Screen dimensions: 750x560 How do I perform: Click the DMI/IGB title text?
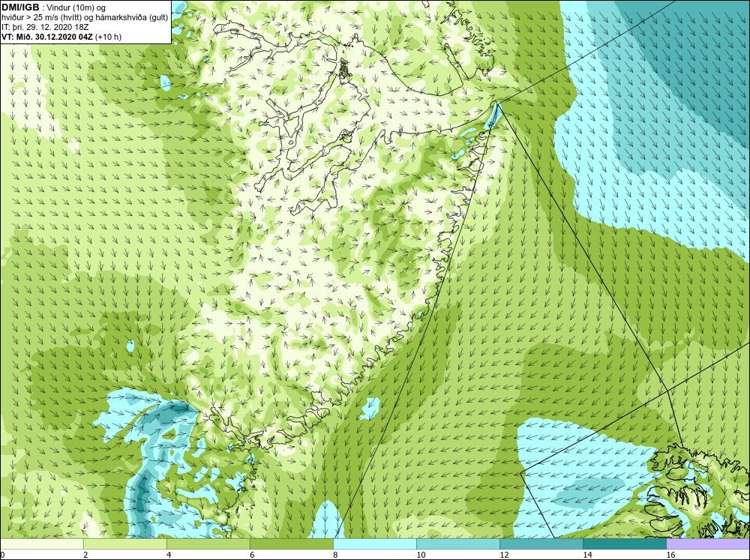pos(20,7)
